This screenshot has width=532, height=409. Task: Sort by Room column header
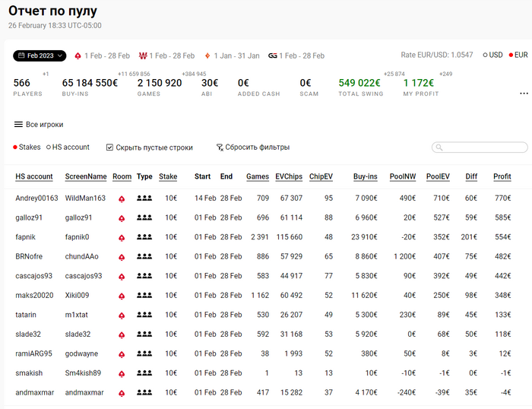click(x=122, y=176)
